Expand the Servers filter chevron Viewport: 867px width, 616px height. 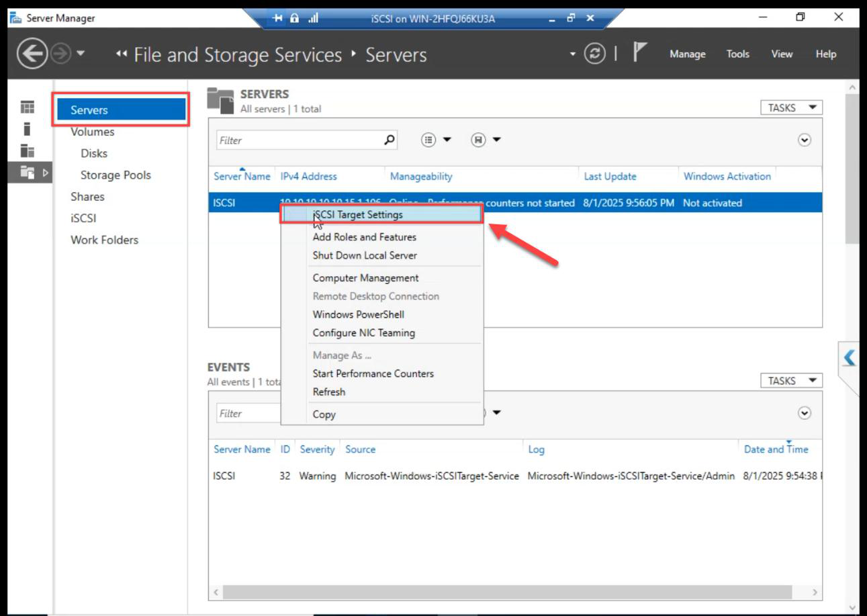coord(805,140)
